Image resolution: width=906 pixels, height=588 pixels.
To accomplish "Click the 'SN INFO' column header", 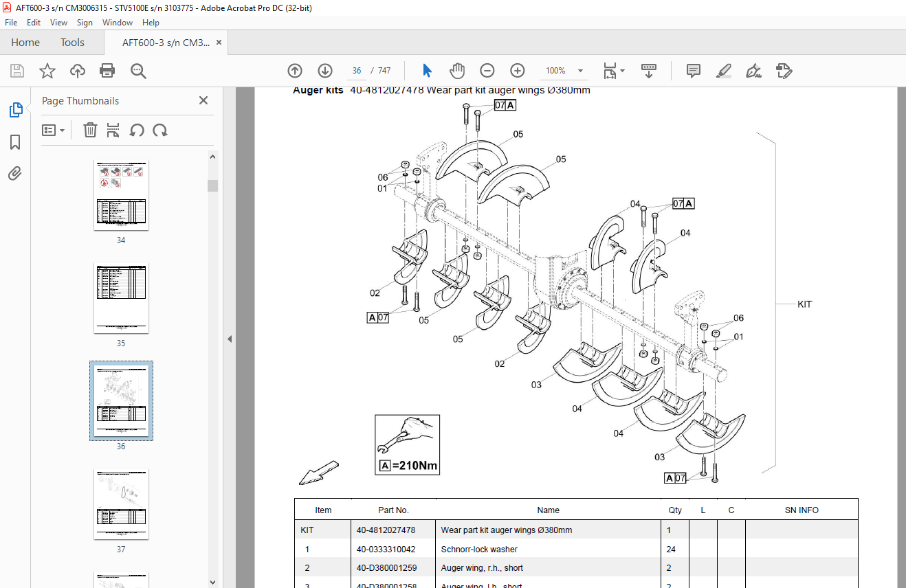I will click(802, 510).
